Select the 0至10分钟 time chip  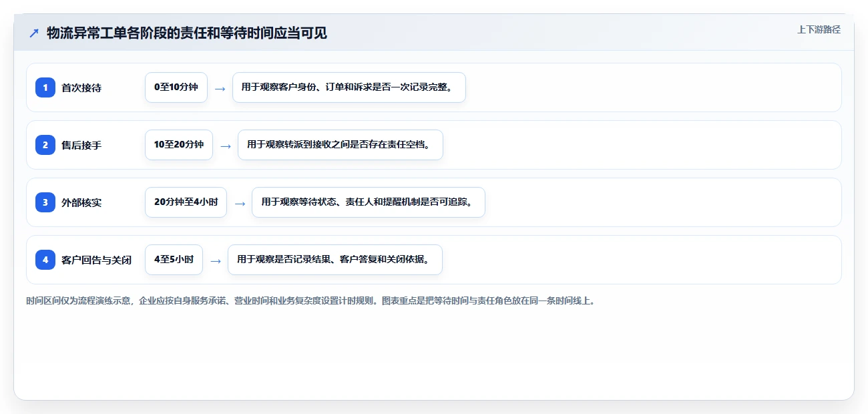point(176,87)
